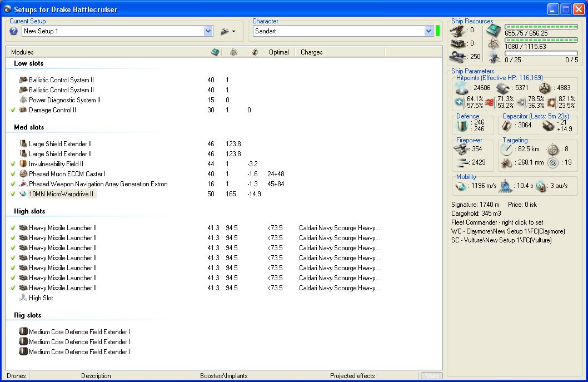
Task: Click the Modules column header
Action: (x=22, y=52)
